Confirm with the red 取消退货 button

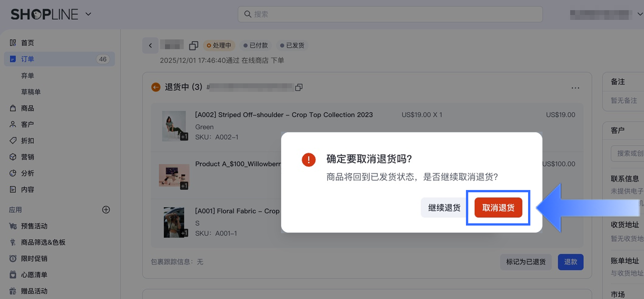click(499, 208)
